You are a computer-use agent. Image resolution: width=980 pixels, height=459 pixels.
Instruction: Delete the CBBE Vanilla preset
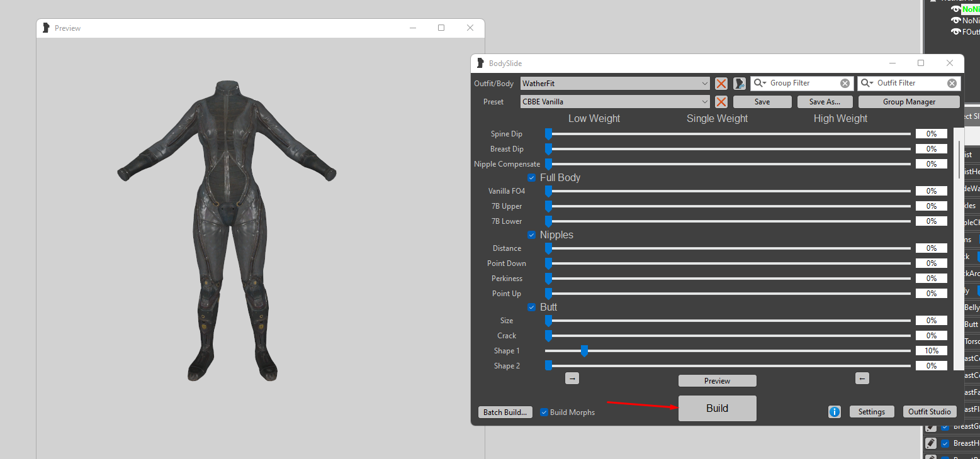point(721,102)
